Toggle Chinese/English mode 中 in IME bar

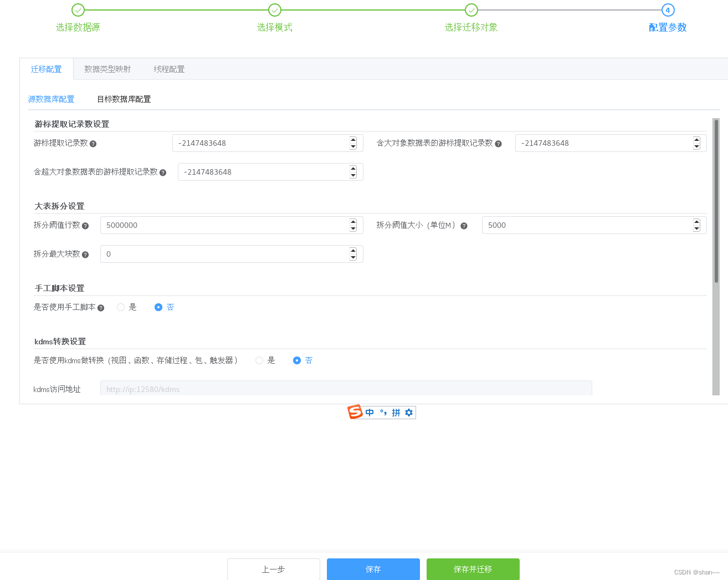pos(370,413)
